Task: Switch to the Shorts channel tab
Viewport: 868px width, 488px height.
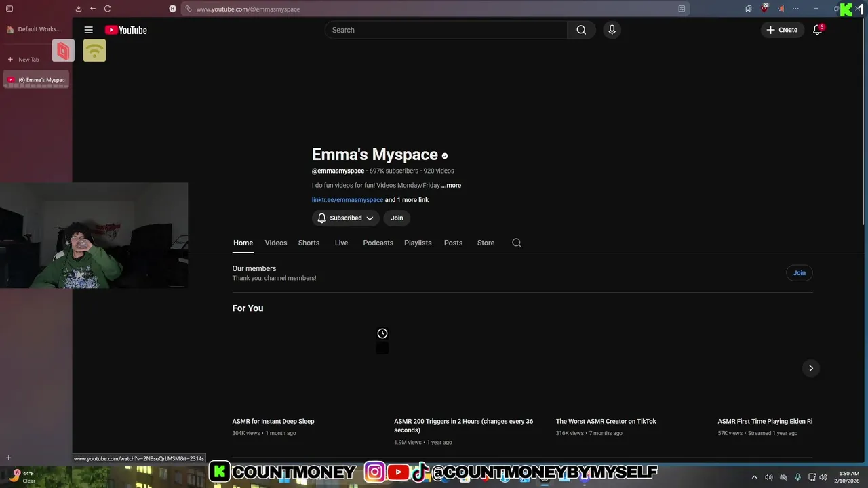Action: 309,243
